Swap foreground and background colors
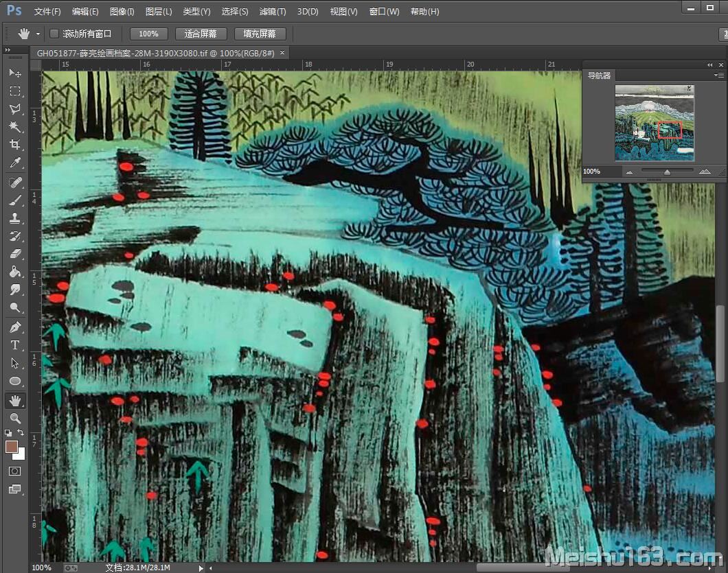728x573 pixels. click(x=21, y=432)
